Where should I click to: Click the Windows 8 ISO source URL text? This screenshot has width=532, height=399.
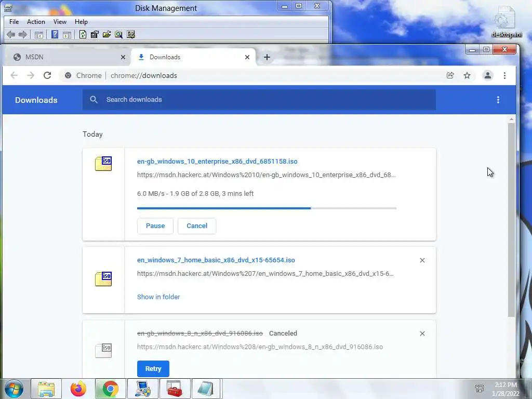point(260,347)
